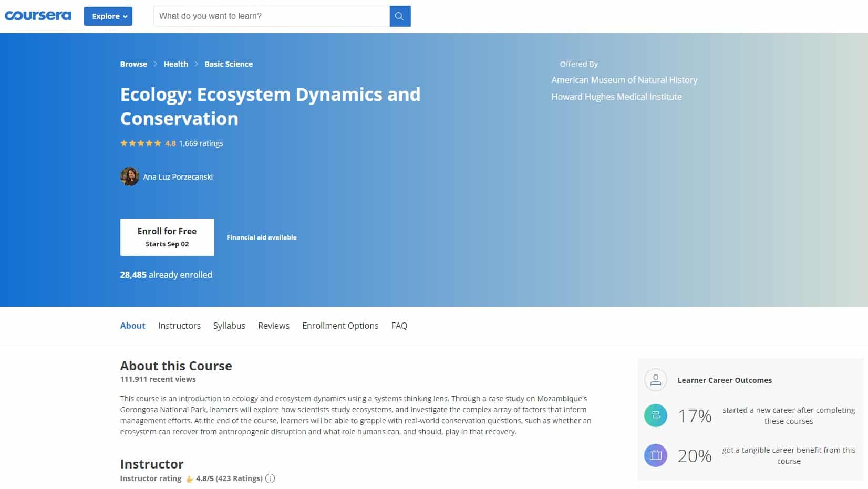Screen dimensions: 868x489
Task: Open the Financial aid available link
Action: [x=262, y=237]
